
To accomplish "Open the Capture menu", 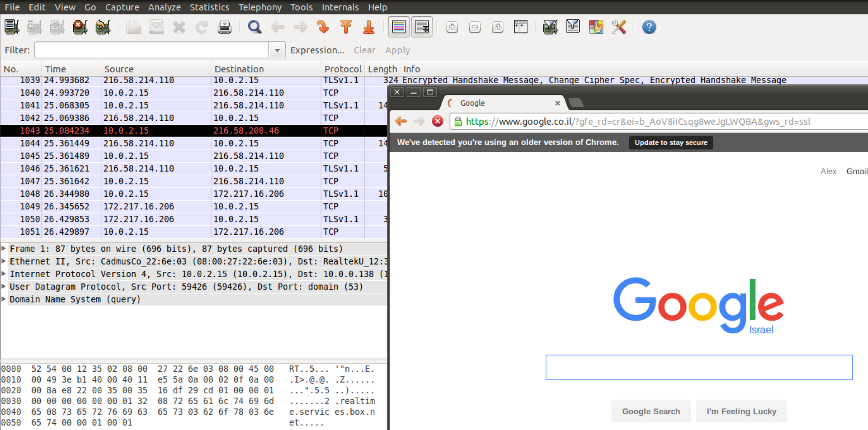I will pos(122,7).
